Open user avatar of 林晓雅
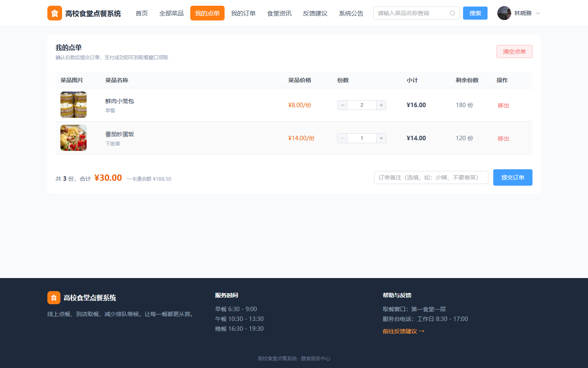Screen dimensions: 588x368 click(x=504, y=13)
